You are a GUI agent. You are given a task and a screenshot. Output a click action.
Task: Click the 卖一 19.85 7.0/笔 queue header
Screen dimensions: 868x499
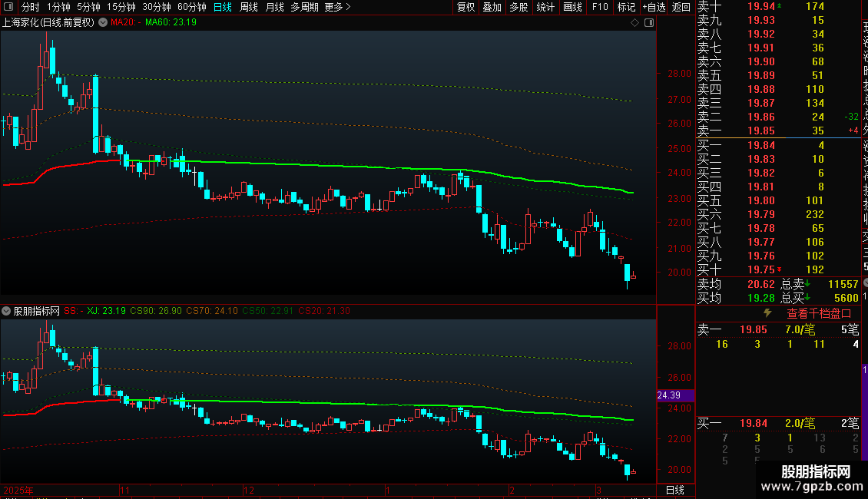click(778, 329)
